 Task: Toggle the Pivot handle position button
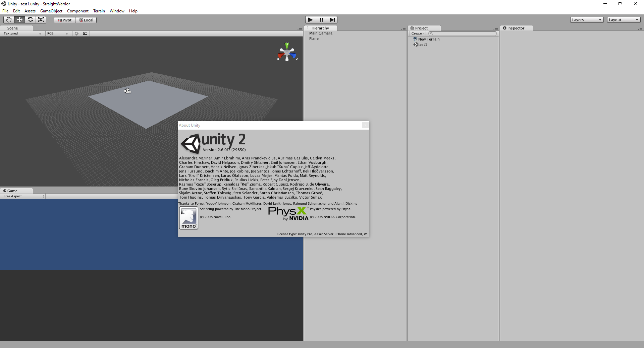(x=64, y=20)
